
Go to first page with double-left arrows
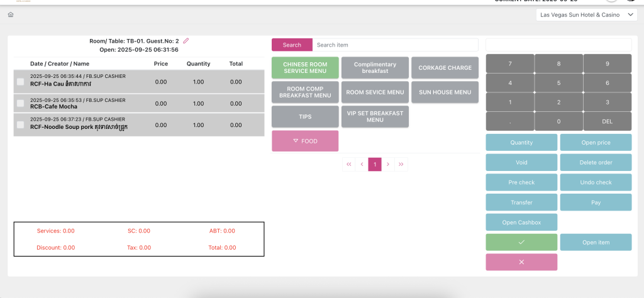tap(348, 164)
